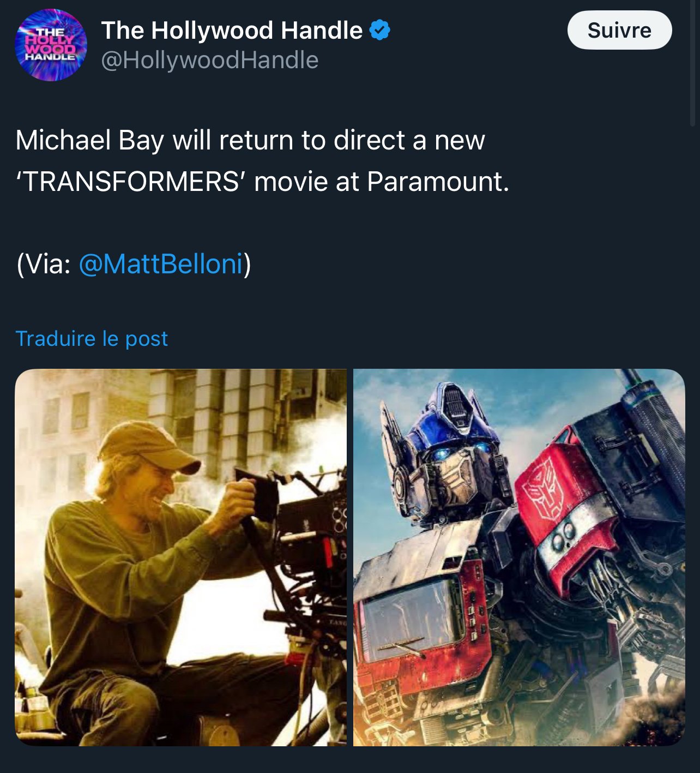Screen dimensions: 700x773
Task: Click the word "Paramount." in the post
Action: 438,181
